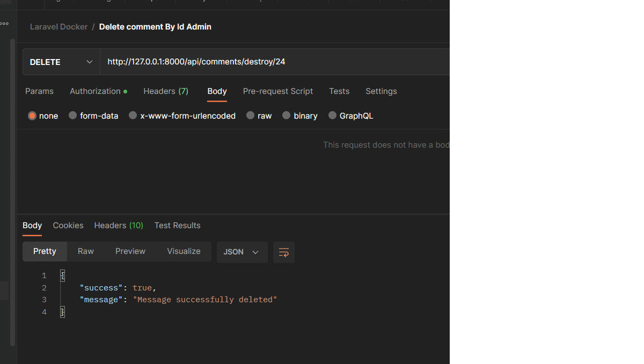
Task: Switch the response view to Preview
Action: tap(130, 251)
